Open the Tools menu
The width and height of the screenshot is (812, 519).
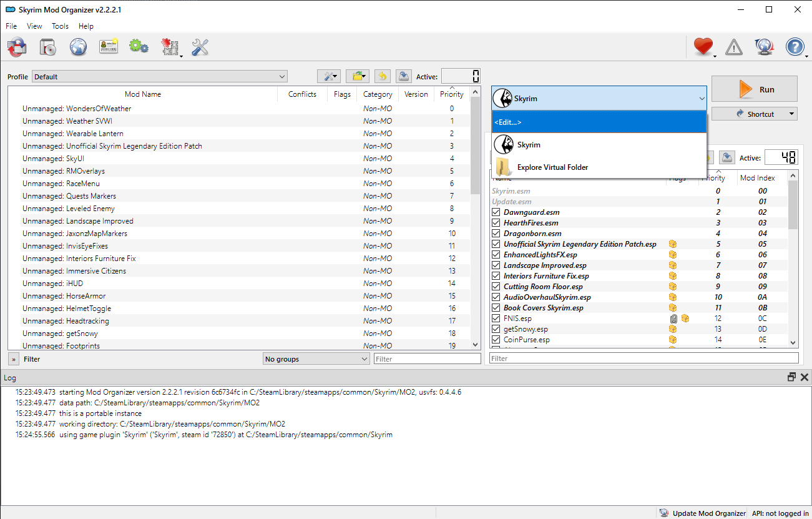60,26
